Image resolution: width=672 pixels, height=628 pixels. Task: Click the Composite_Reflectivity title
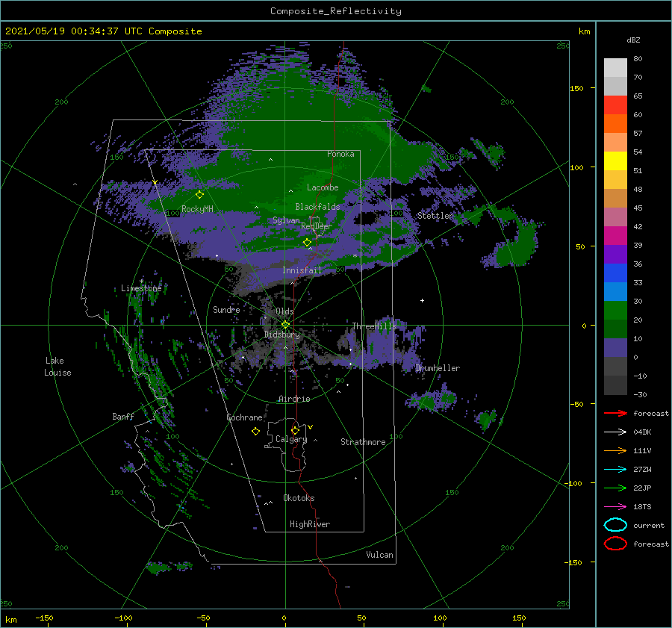click(x=336, y=11)
